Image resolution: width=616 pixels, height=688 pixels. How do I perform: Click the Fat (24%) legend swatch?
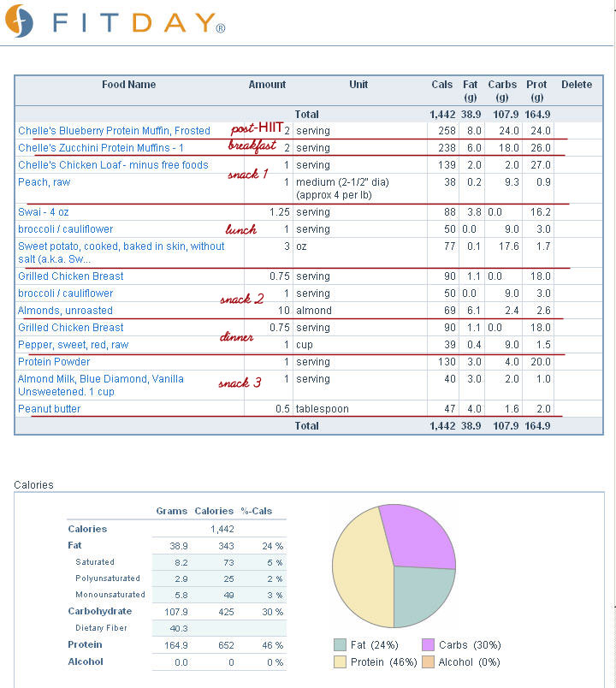(x=340, y=645)
